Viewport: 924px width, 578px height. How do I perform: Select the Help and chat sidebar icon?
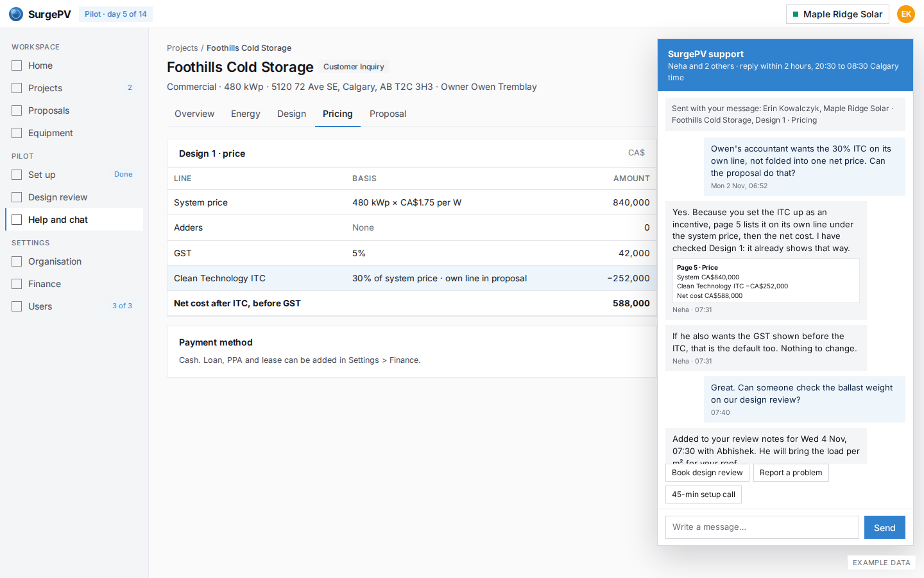coord(17,220)
